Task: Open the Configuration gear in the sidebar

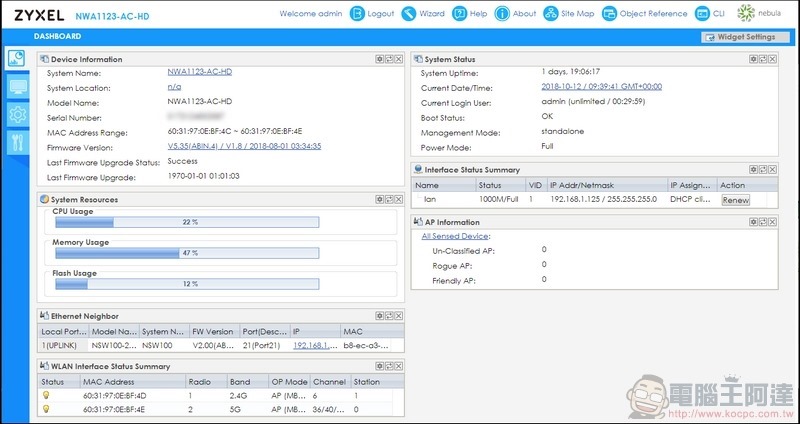Action: (x=17, y=115)
